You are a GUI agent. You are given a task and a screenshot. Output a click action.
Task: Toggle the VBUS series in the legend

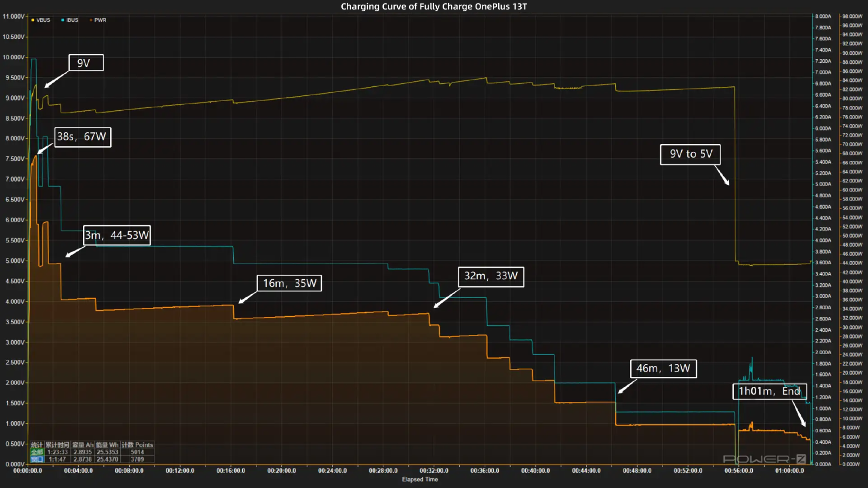[41, 20]
